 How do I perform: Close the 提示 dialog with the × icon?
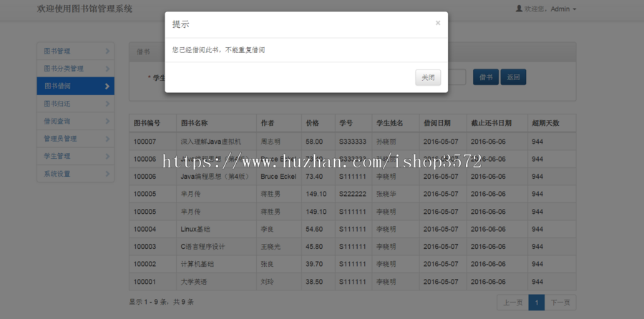click(438, 23)
